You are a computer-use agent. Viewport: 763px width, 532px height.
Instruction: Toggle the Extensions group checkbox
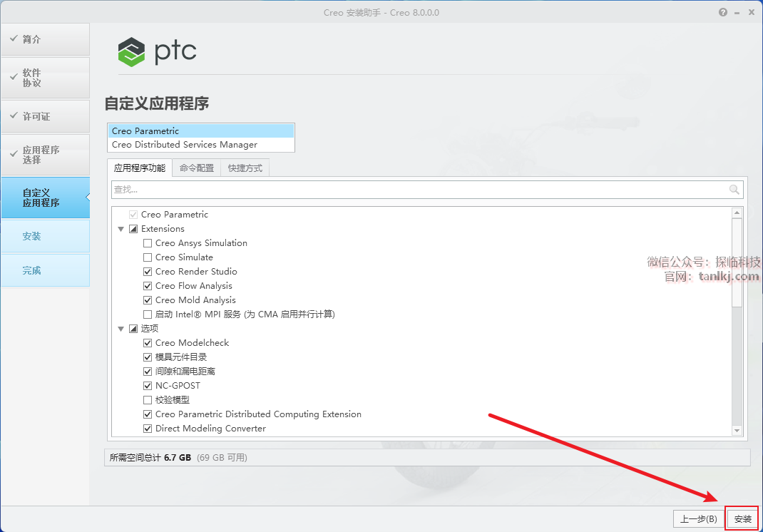(133, 229)
